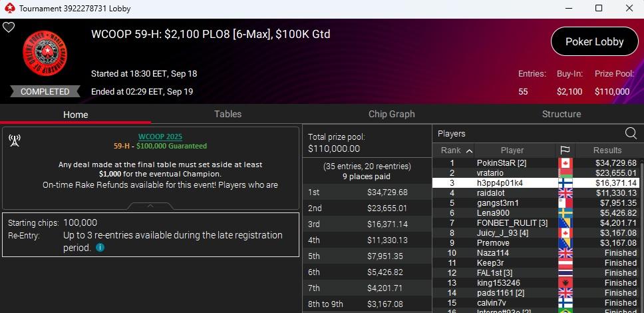Switch to the Tables tab
Viewport: 644px width, 313px height.
pyautogui.click(x=228, y=114)
